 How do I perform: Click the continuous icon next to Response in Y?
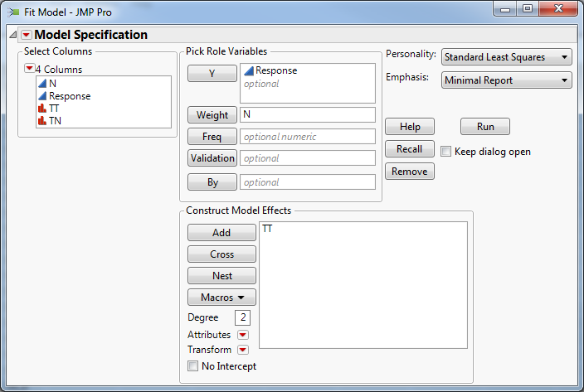(249, 70)
